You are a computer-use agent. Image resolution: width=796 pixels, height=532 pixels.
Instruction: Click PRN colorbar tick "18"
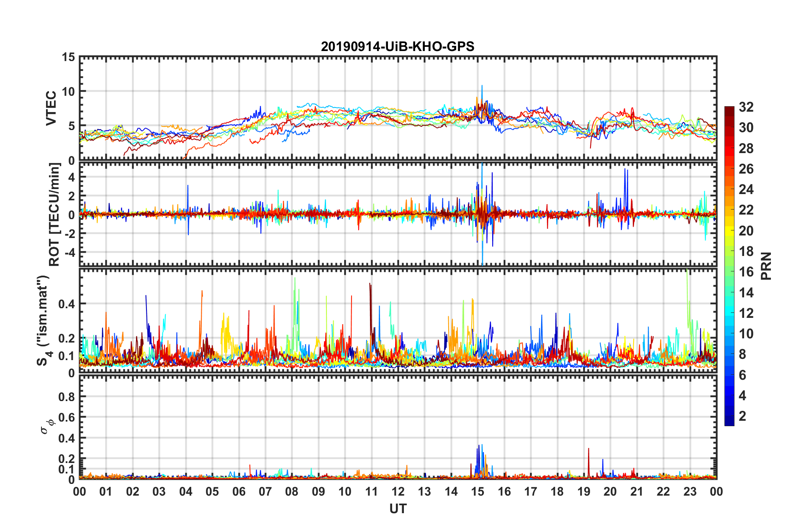(x=746, y=251)
